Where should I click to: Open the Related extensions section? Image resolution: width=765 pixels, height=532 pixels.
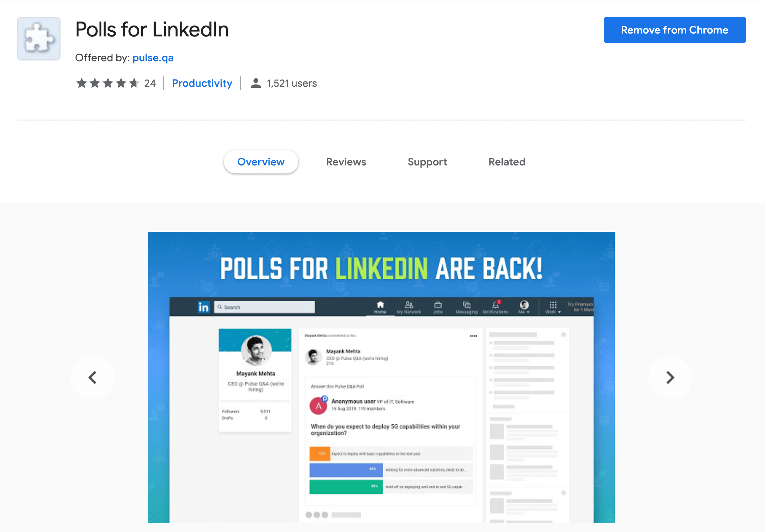[x=506, y=161]
